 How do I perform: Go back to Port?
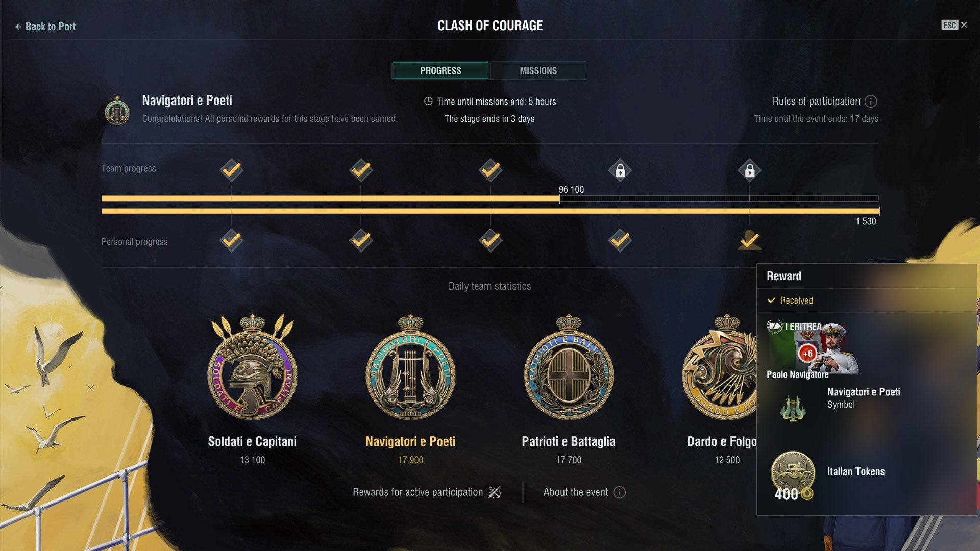tap(45, 27)
